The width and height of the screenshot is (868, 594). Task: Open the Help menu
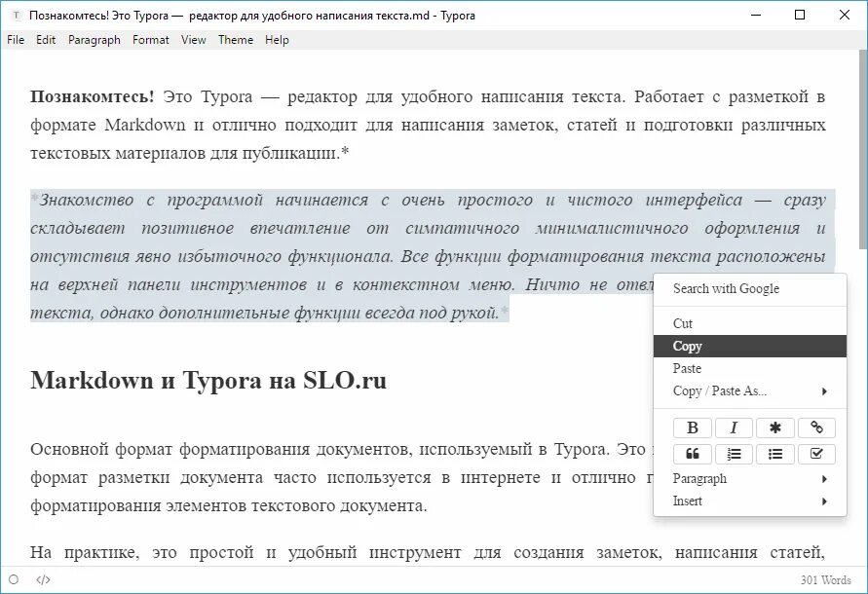click(277, 40)
